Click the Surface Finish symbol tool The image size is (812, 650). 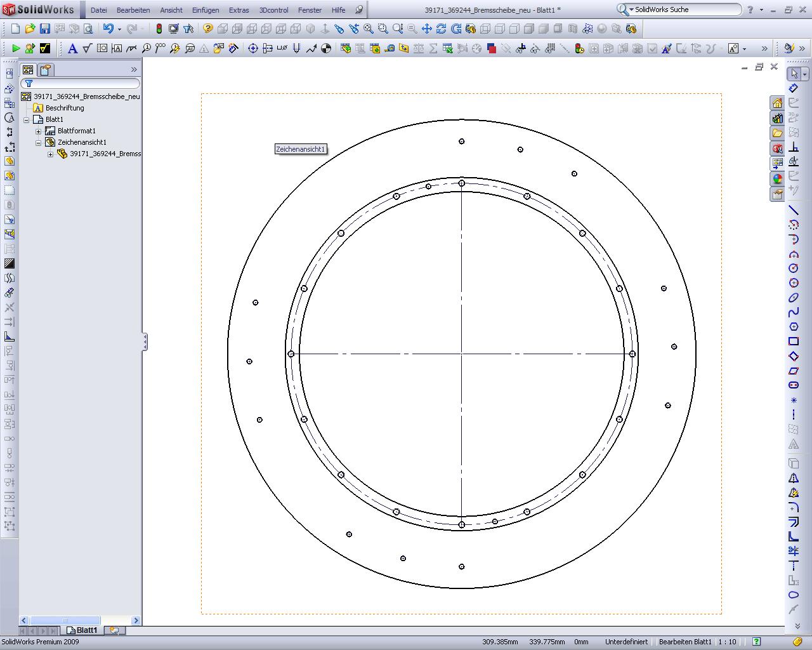(87, 48)
